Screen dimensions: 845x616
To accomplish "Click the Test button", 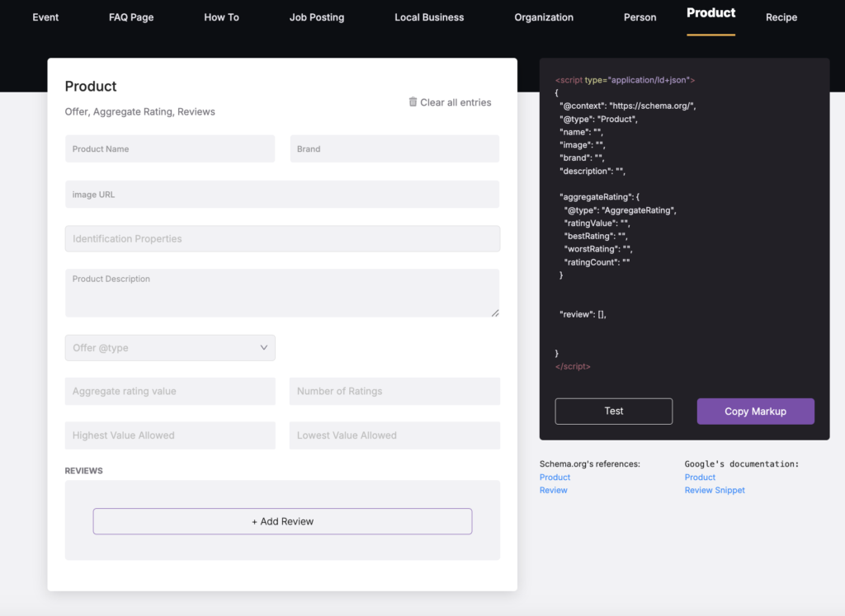I will (x=614, y=411).
